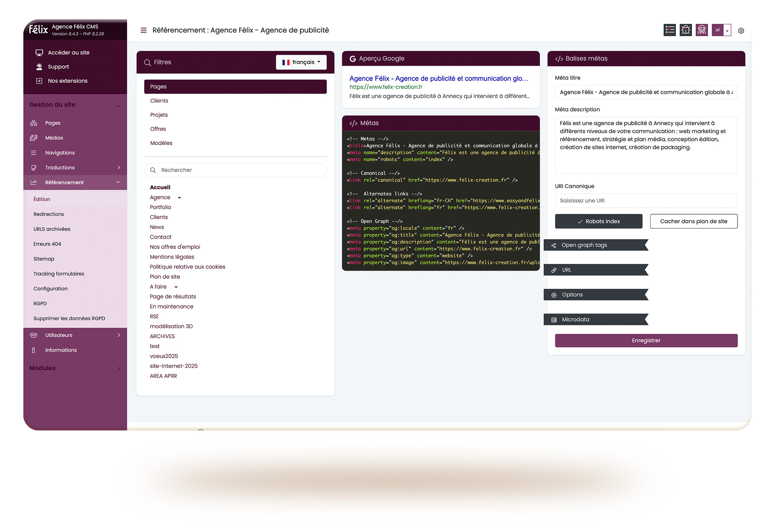Toggle the Robots index button
The width and height of the screenshot is (773, 532).
point(599,221)
